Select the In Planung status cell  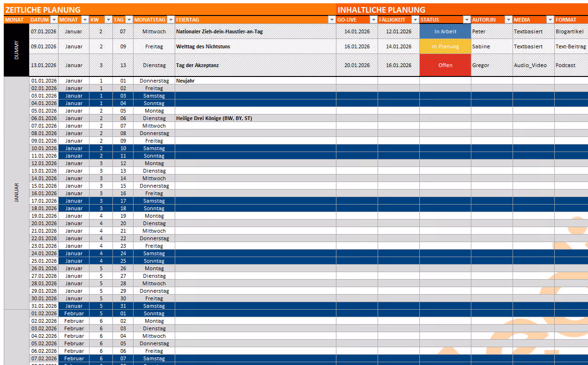(x=445, y=46)
